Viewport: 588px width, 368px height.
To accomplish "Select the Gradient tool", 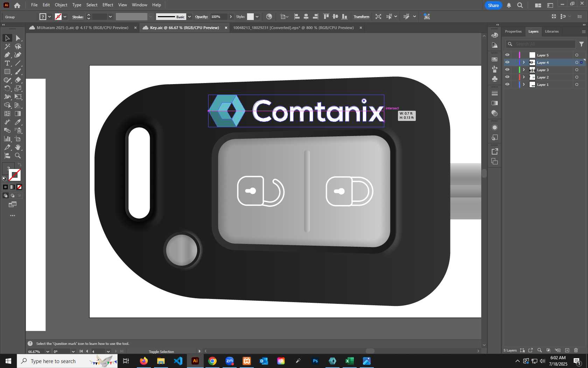I will [x=18, y=114].
